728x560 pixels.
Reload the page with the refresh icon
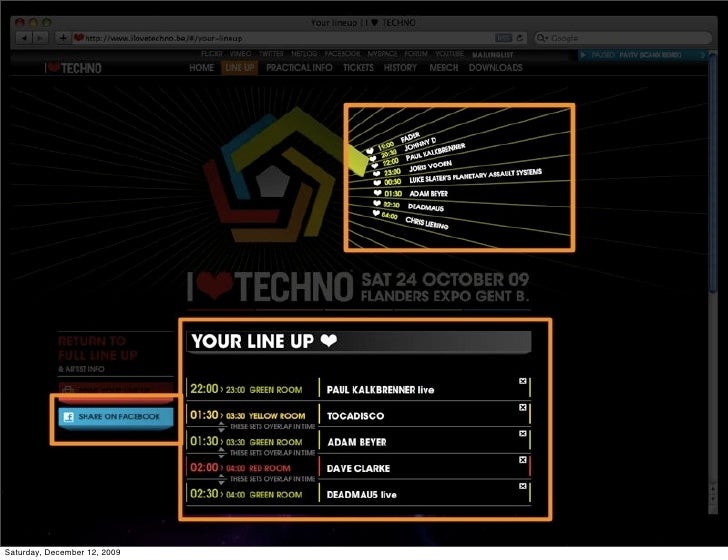(520, 38)
